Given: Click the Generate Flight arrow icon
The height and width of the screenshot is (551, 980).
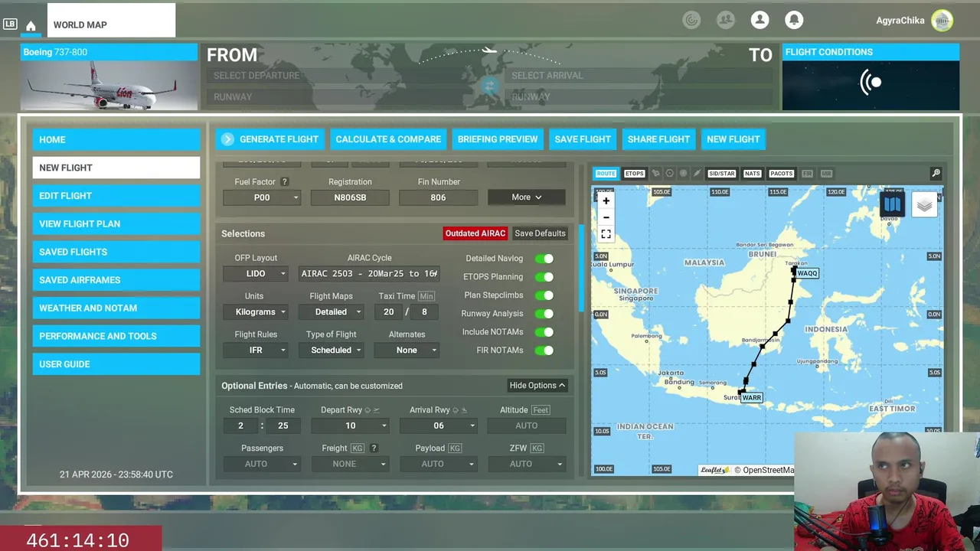Looking at the screenshot, I should (x=227, y=139).
